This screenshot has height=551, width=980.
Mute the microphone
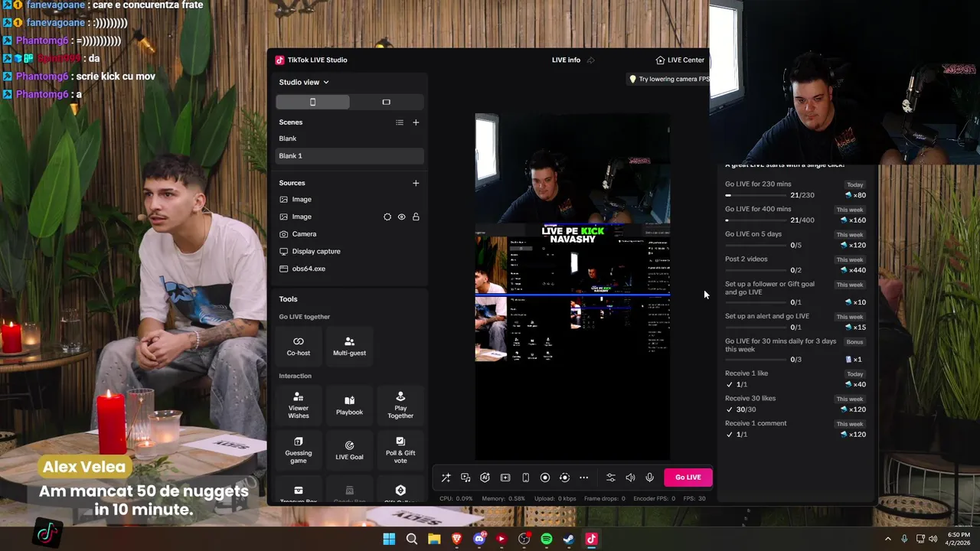[649, 478]
